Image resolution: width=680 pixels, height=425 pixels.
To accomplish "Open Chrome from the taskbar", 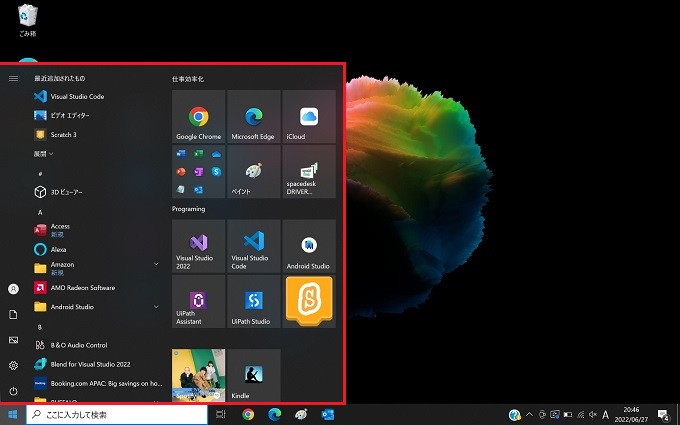I will click(x=248, y=415).
